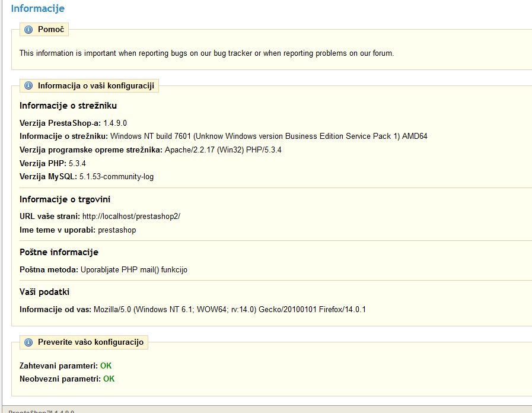Click the 'Informacije o strežniku' subheading

tap(68, 106)
